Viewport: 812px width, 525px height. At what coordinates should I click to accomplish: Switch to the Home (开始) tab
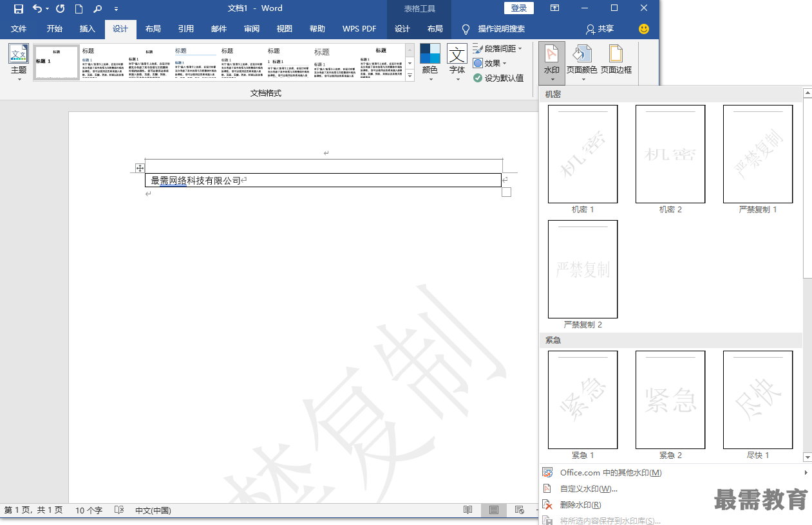(55, 29)
